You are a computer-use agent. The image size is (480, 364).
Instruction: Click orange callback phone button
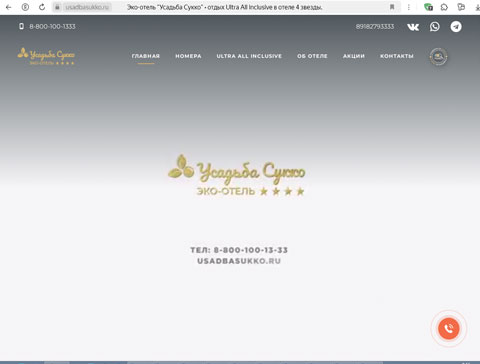pos(449,328)
